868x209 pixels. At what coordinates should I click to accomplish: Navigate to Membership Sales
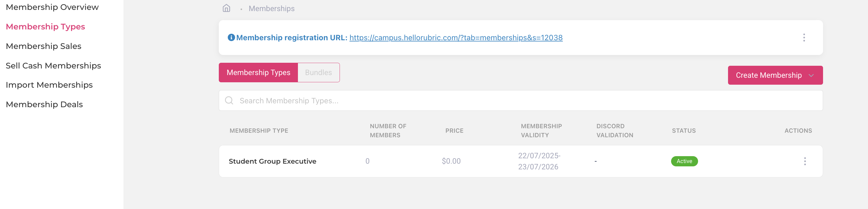[43, 46]
